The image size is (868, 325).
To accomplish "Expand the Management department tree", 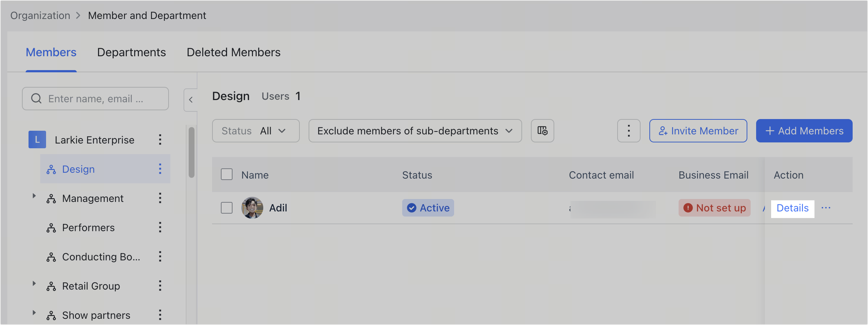I will (34, 196).
